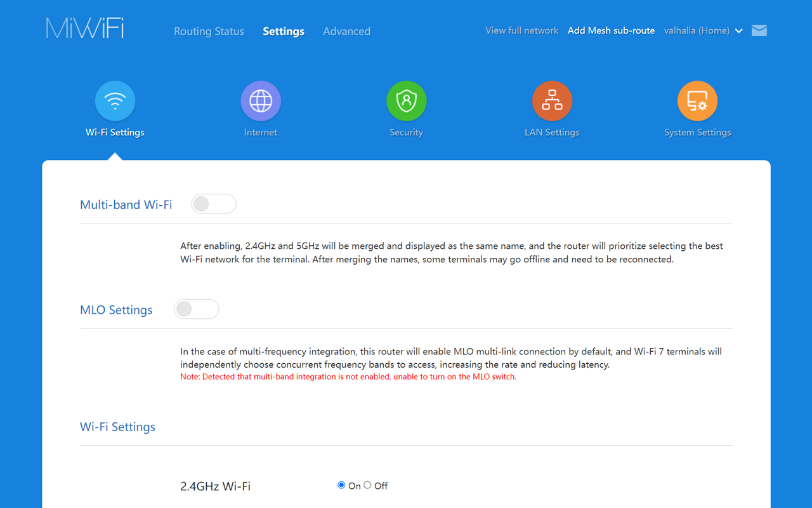Select the Wi-Fi signal icon above Wi-Fi Settings
The width and height of the screenshot is (812, 508).
pyautogui.click(x=115, y=100)
